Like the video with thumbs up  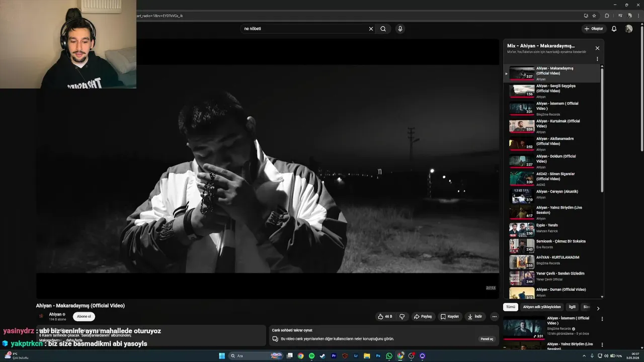pyautogui.click(x=385, y=316)
